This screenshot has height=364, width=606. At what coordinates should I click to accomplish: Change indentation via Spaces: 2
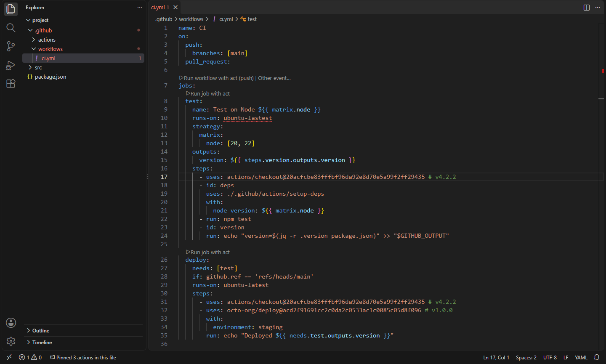point(526,357)
